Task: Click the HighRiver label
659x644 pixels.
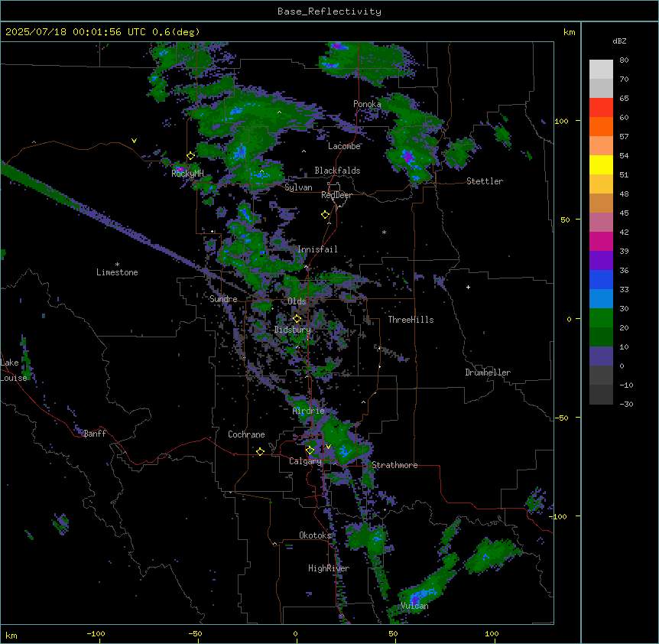Action: [x=329, y=568]
